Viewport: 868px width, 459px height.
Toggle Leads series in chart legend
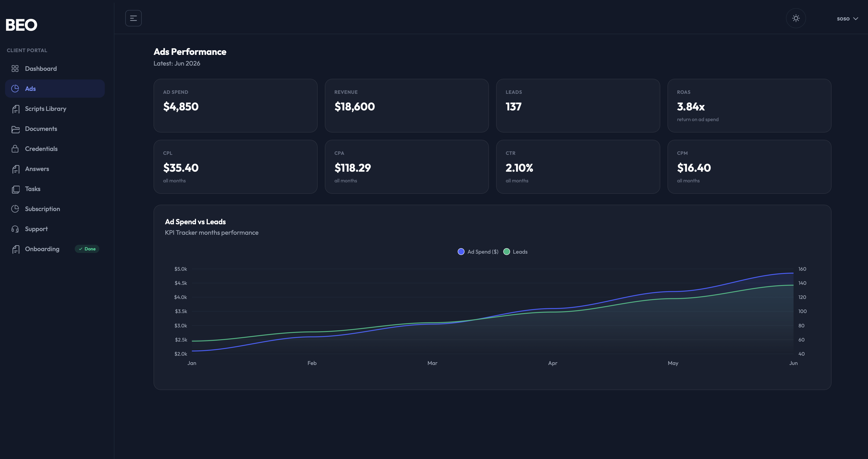pyautogui.click(x=515, y=252)
